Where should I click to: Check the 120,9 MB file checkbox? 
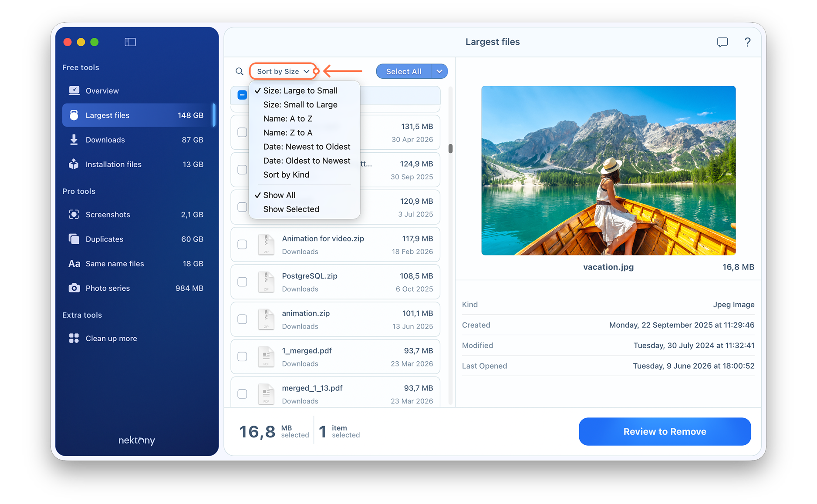click(242, 207)
